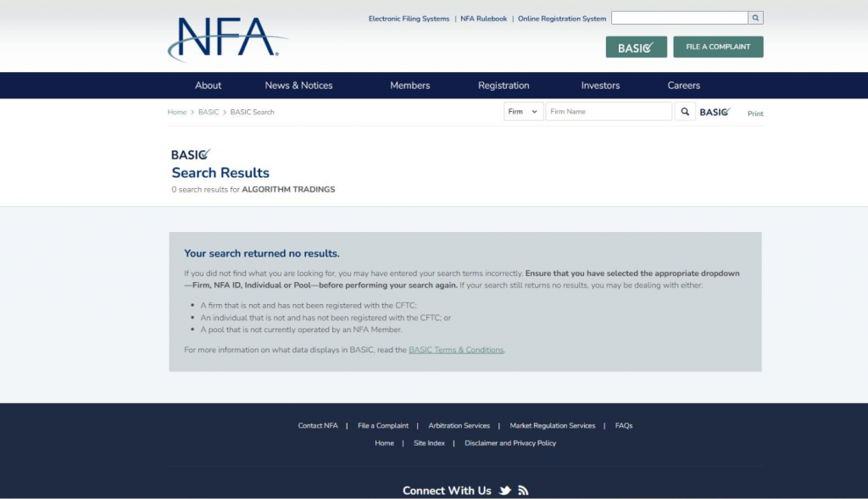The image size is (868, 499).
Task: Go to BASIC breadcrumb link
Action: [x=209, y=113]
